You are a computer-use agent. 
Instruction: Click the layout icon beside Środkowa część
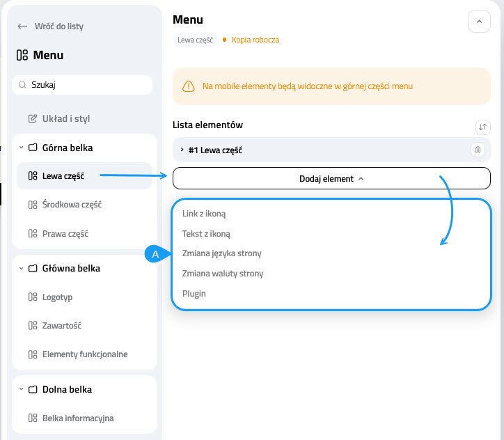(x=32, y=205)
